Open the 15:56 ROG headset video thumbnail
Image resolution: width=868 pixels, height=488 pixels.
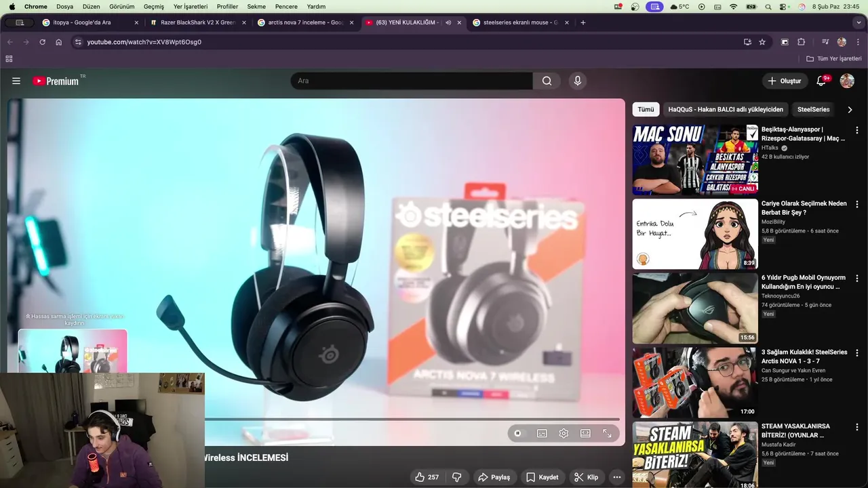(x=695, y=308)
